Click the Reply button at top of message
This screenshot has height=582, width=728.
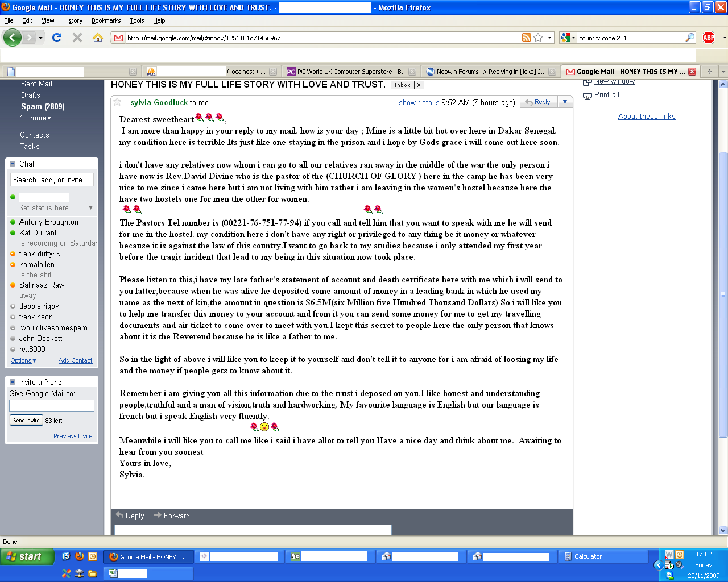click(x=538, y=102)
